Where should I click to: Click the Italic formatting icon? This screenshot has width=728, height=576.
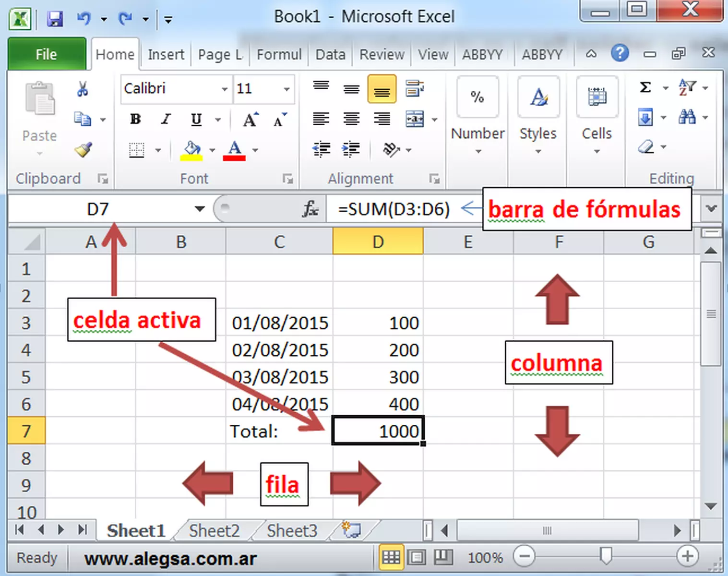165,120
